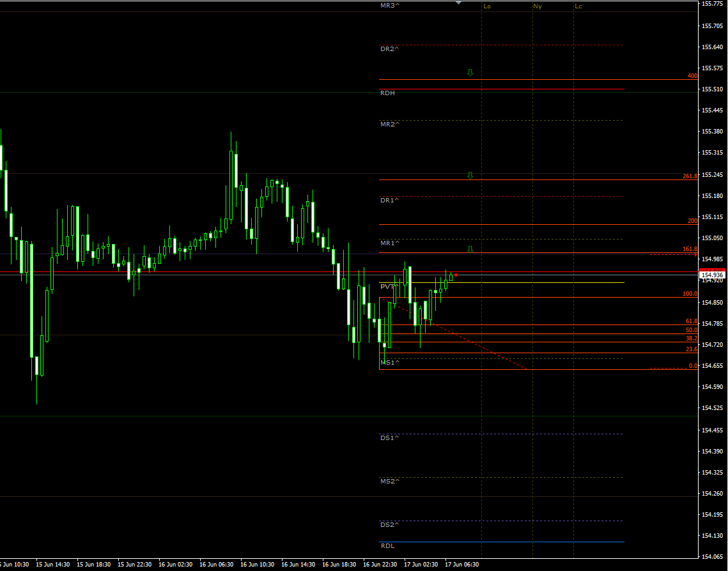Viewport: 728px width, 571px height.
Task: Click 16 Jun 10:30 on the time axis
Action: coord(257,565)
